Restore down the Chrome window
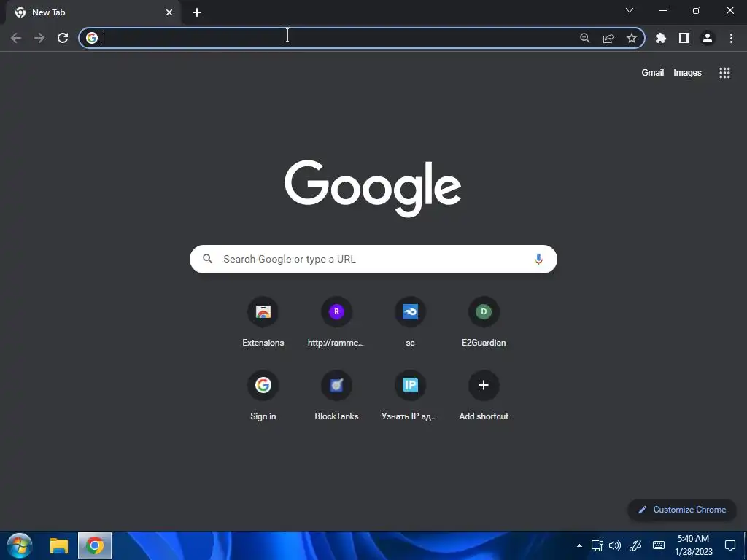747x560 pixels. click(x=697, y=10)
